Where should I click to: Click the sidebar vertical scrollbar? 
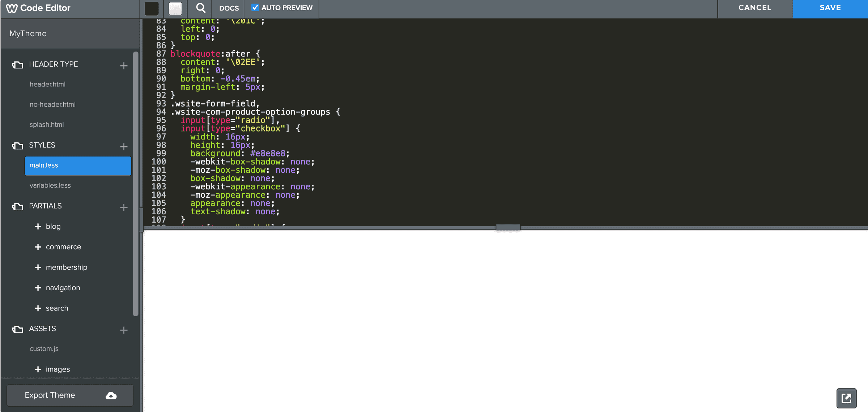tap(136, 184)
